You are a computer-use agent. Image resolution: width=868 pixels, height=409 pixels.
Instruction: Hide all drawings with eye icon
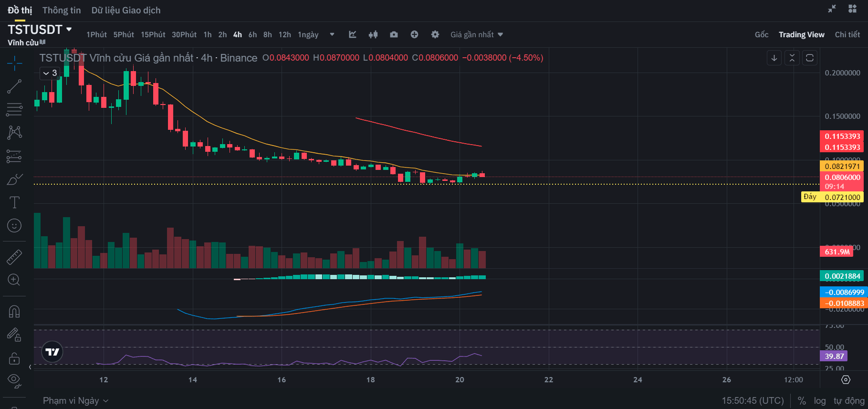(x=14, y=380)
